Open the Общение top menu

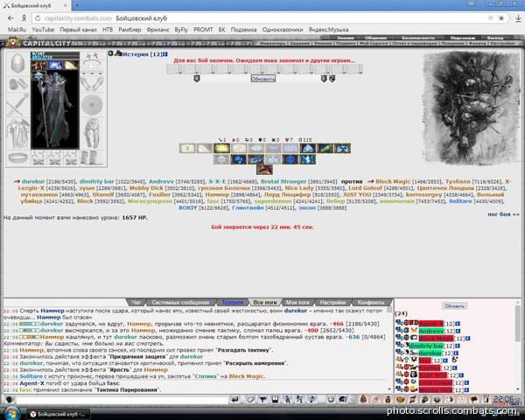coord(375,38)
